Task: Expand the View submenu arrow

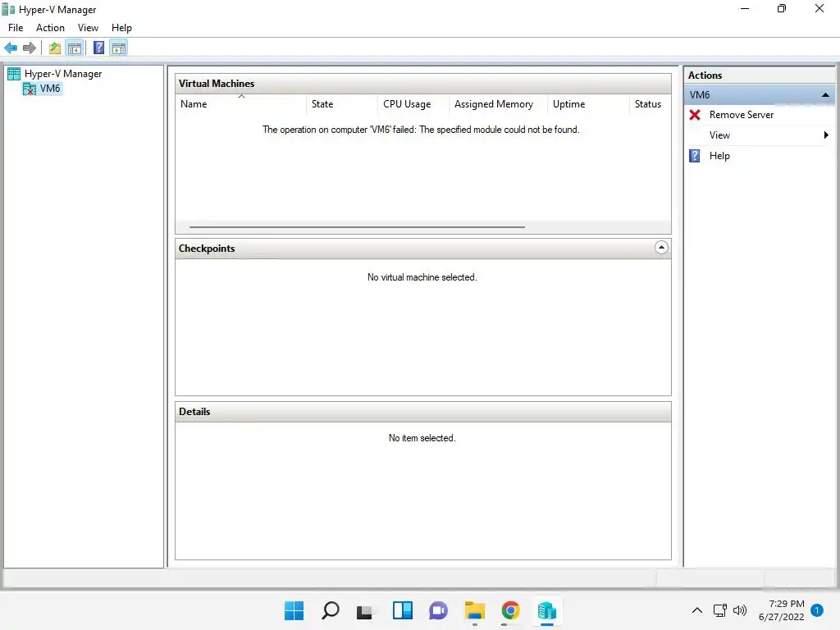Action: pyautogui.click(x=826, y=135)
